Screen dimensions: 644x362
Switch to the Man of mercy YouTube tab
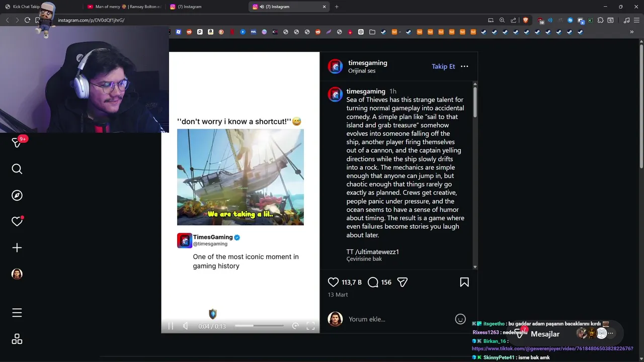point(124,7)
